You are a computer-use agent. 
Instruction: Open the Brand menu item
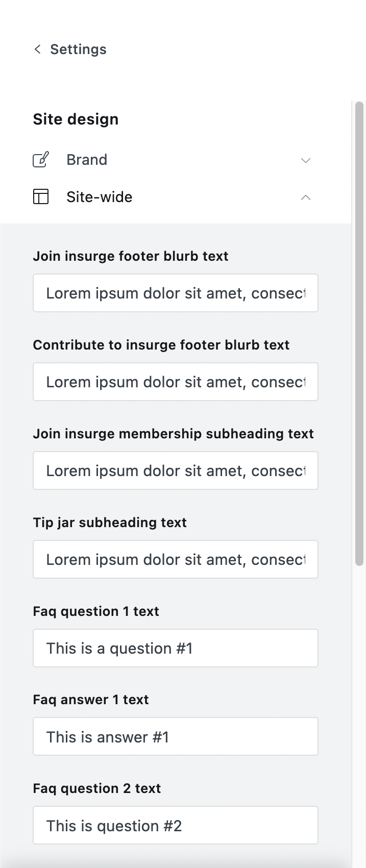(87, 160)
